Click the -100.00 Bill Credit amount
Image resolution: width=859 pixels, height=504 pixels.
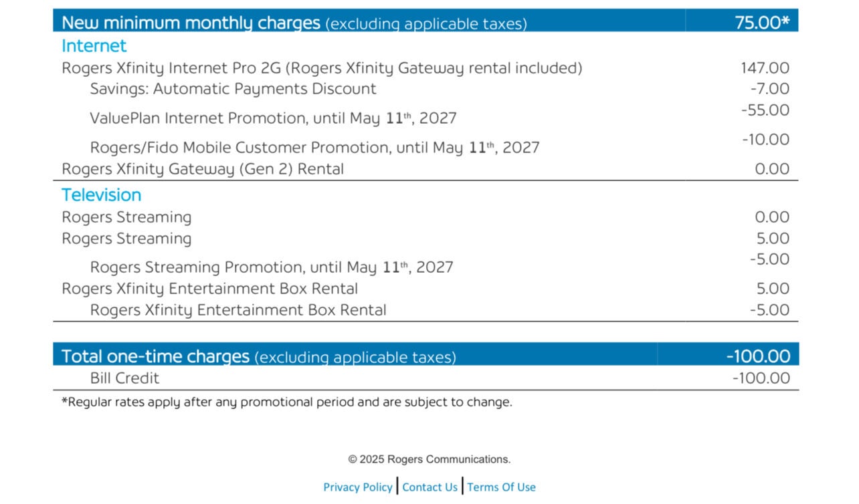(x=761, y=378)
